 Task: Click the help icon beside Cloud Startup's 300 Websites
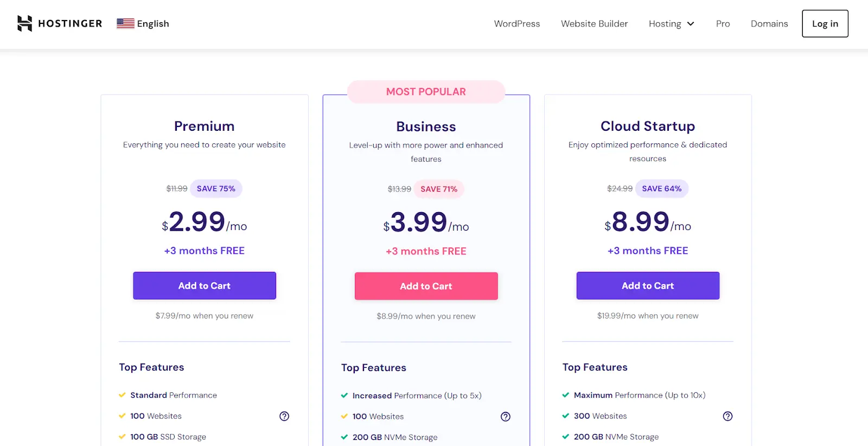click(728, 416)
